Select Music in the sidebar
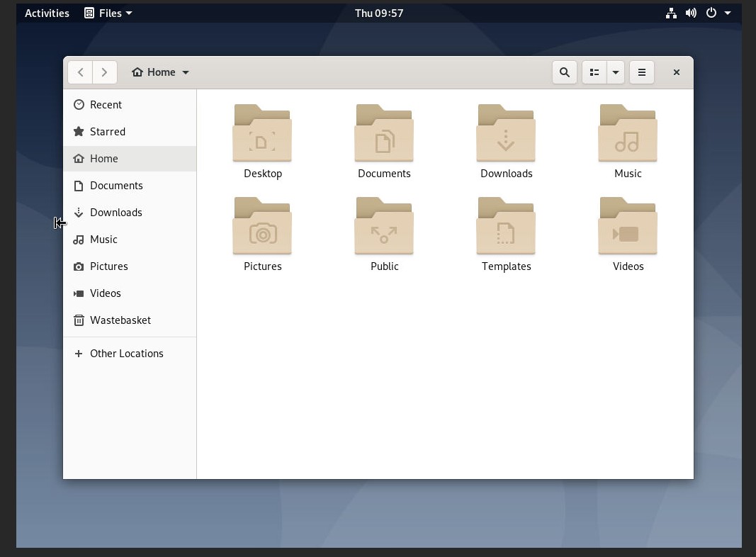756x557 pixels. click(x=130, y=240)
